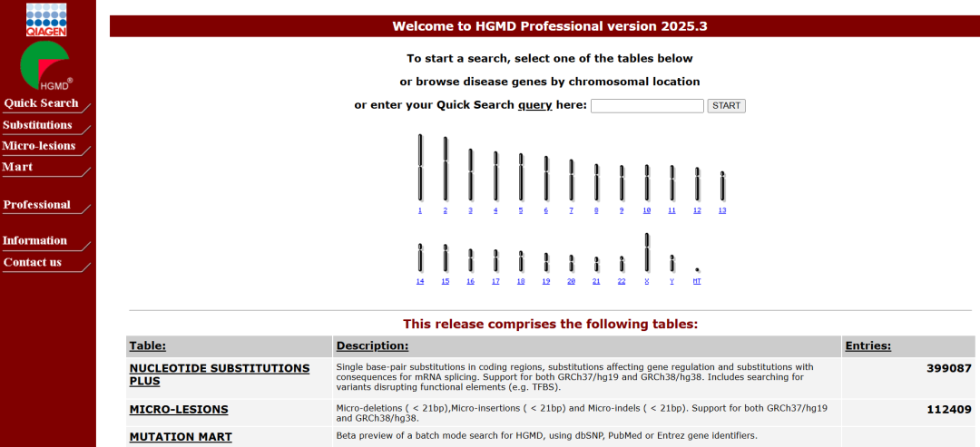Select chromosome 18 ideogram
Screen dimensions: 980x447
coord(521,262)
